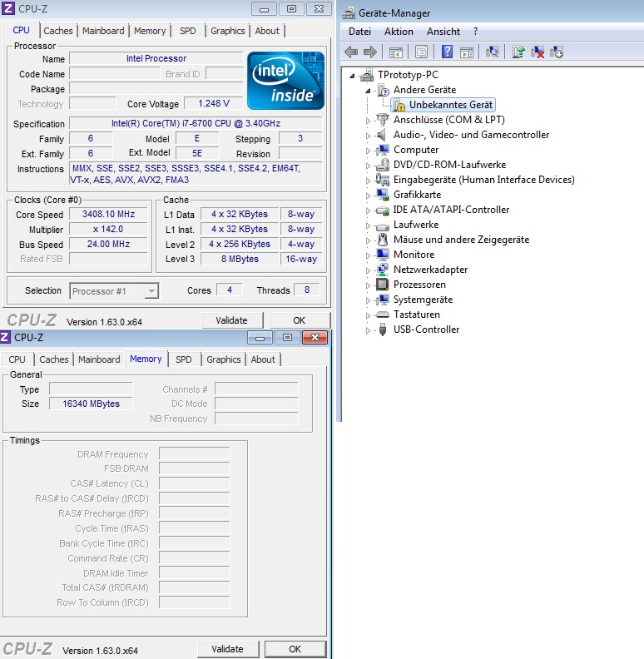Expand the Computer tree node

[369, 151]
